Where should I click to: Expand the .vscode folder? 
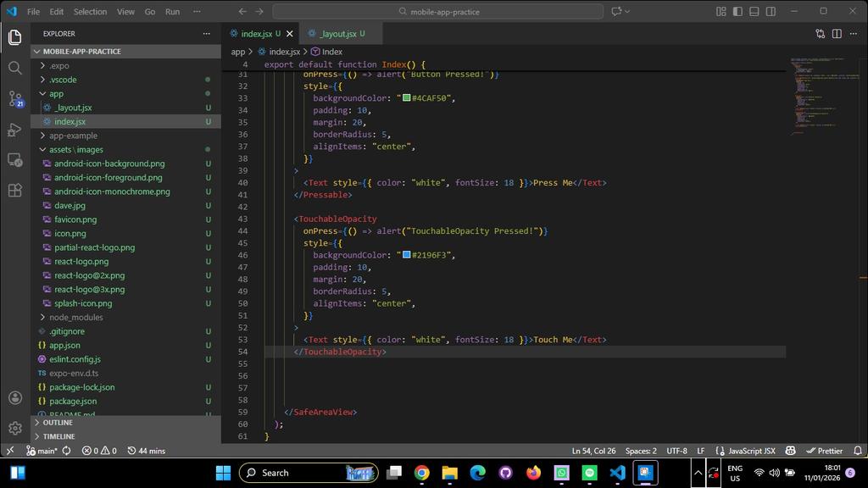(x=126, y=80)
